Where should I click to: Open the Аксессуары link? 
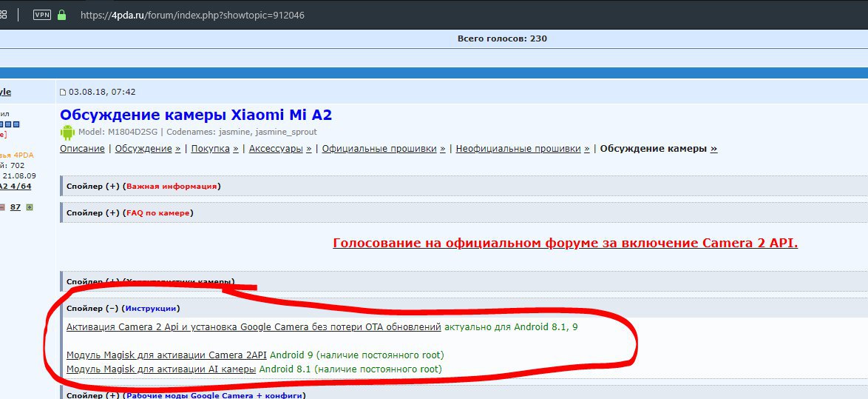[x=276, y=149]
